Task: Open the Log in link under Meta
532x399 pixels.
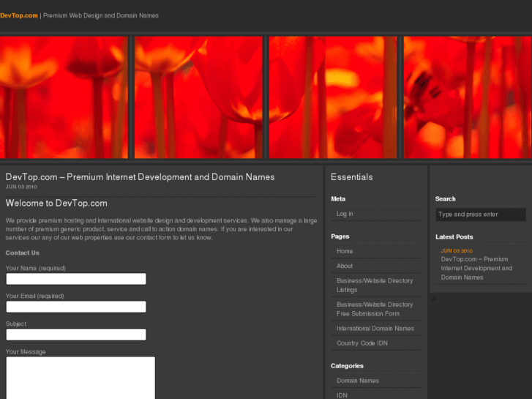Action: tap(345, 214)
